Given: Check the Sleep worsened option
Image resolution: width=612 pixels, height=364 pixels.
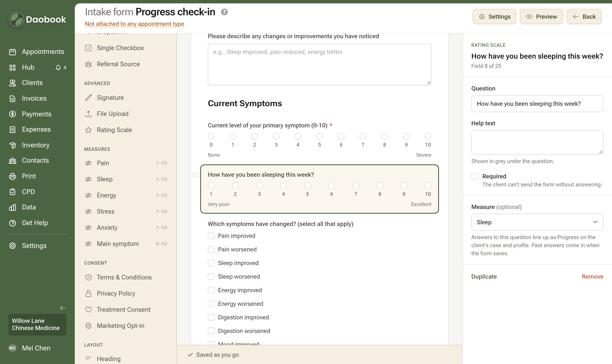Looking at the screenshot, I should (x=211, y=277).
